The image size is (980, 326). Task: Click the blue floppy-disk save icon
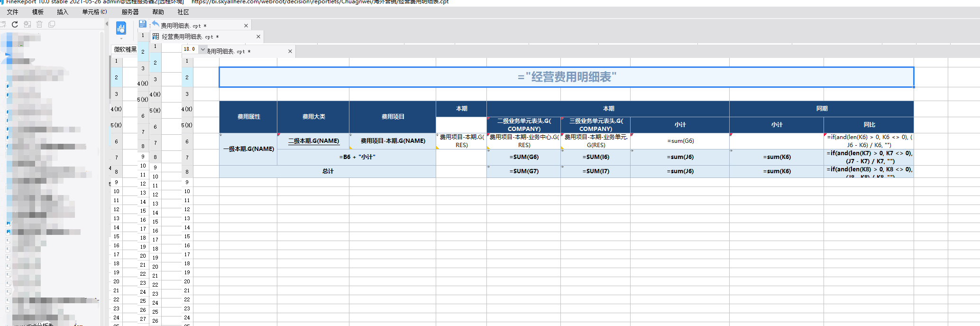(x=142, y=24)
